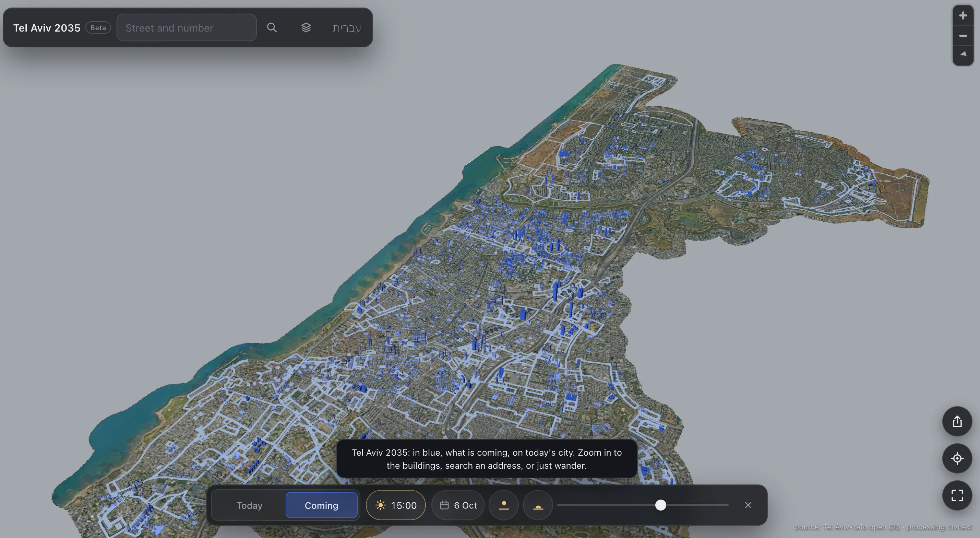Screen dimensions: 980x538
Task: Click the Tel Aviv-Yafo open GIS source credit
Action: [x=883, y=527]
